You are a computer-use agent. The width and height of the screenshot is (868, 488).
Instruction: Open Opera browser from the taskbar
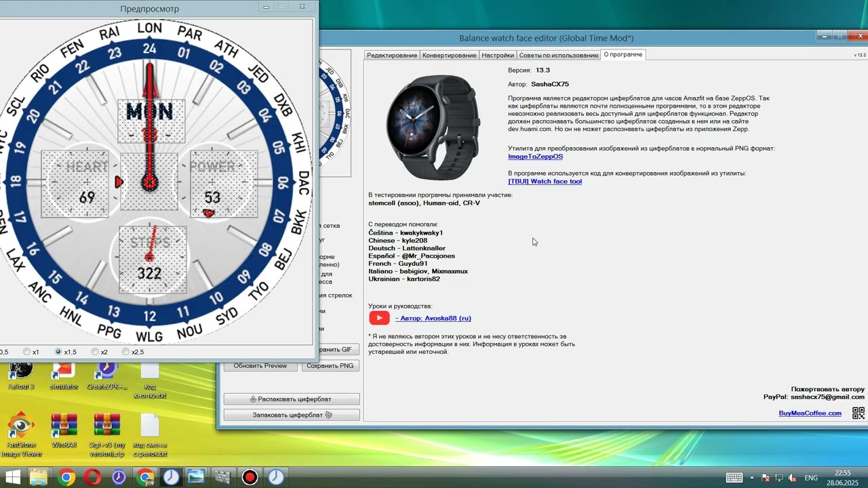(92, 477)
